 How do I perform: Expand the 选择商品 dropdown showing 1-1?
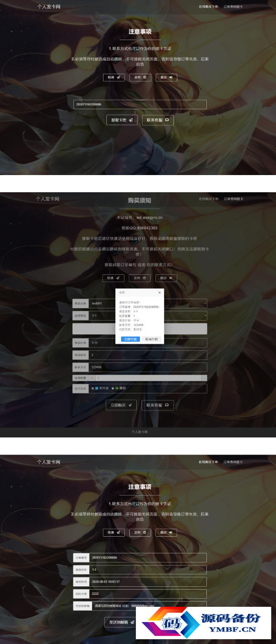(148, 315)
